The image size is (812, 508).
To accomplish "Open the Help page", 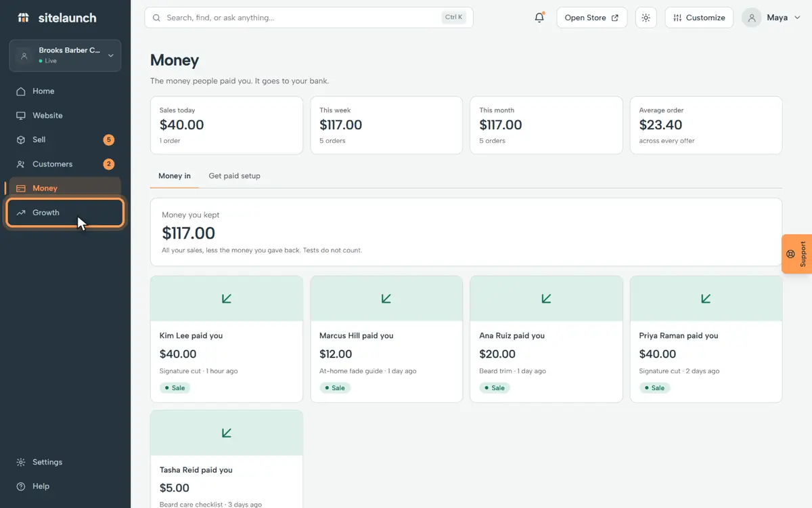I will click(x=65, y=486).
